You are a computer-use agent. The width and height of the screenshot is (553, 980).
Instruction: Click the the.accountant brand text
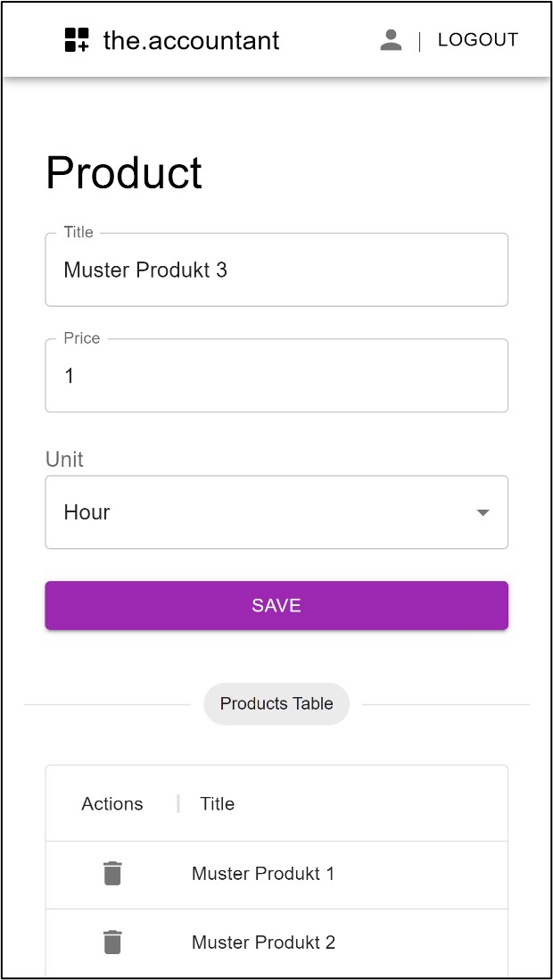click(x=191, y=41)
